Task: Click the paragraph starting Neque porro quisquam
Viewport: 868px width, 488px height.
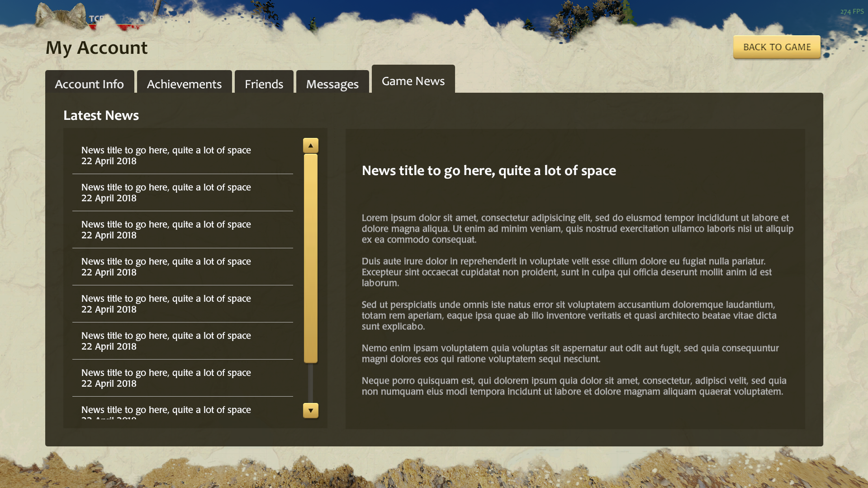Action: 574,386
